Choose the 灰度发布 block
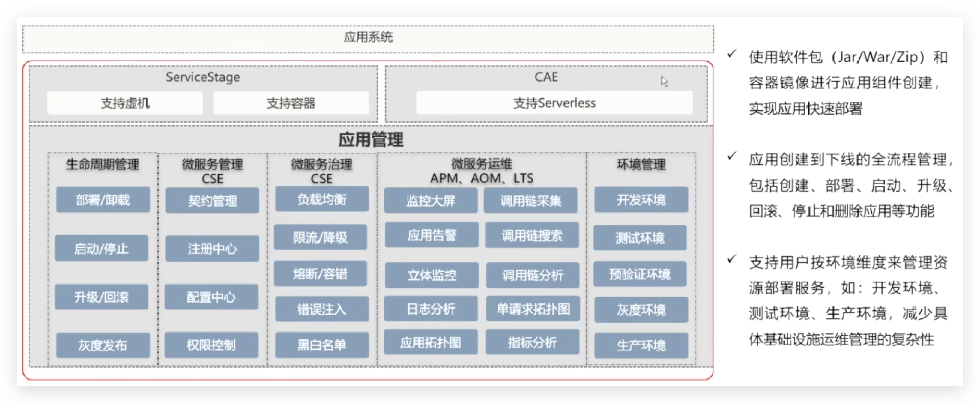Viewport: 980px width, 403px height. click(x=103, y=345)
